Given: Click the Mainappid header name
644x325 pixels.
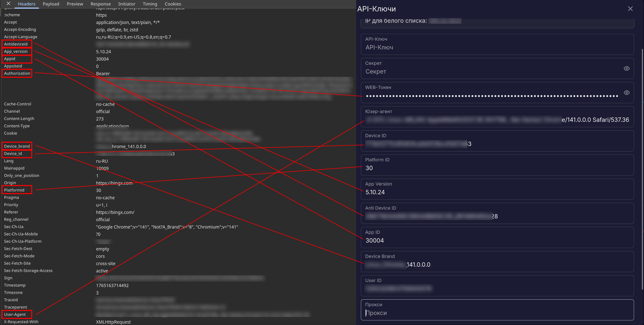Looking at the screenshot, I should coord(14,168).
